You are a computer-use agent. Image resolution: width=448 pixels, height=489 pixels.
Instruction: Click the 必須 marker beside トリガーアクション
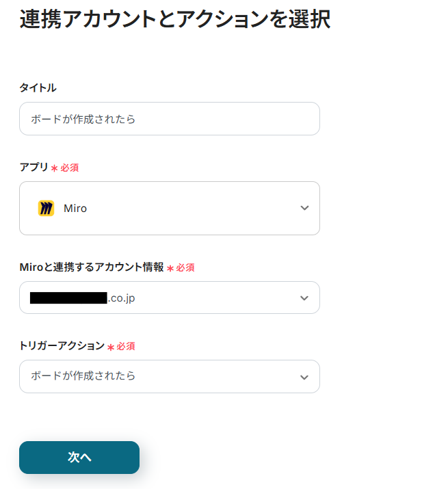click(x=126, y=347)
